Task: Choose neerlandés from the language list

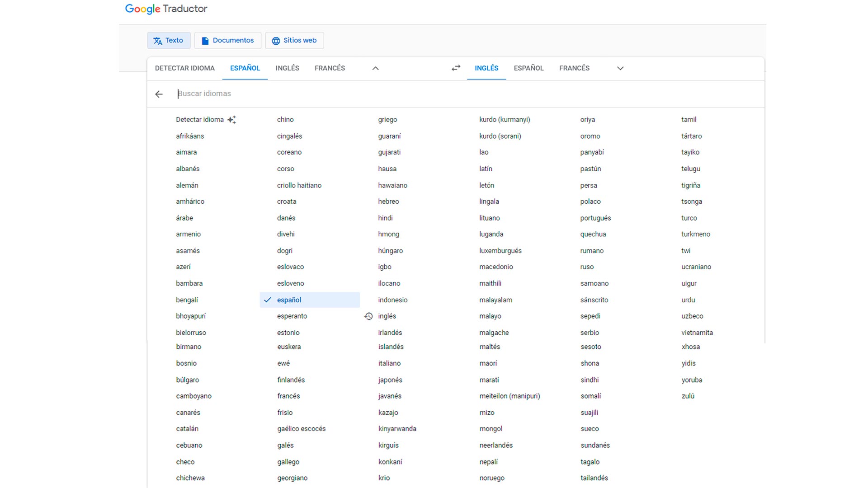Action: point(496,445)
